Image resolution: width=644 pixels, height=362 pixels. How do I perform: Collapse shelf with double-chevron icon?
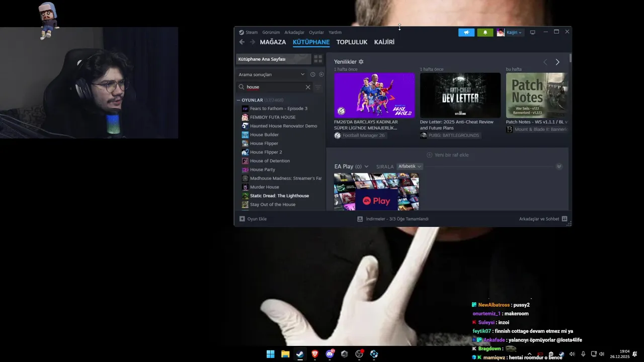click(559, 166)
